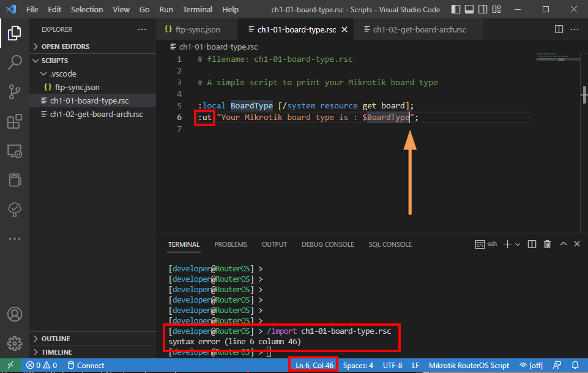Toggle the primary side bar layout button
The image size is (588, 373).
(455, 10)
